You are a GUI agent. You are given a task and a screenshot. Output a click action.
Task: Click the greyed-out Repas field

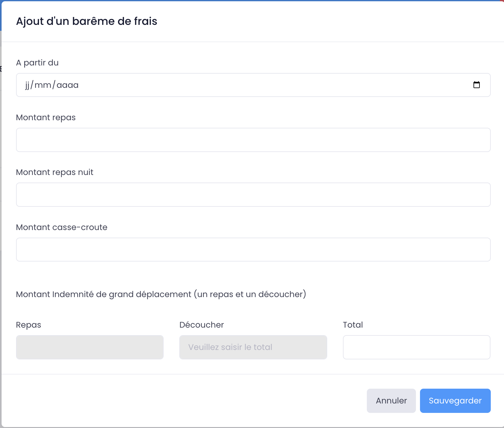pyautogui.click(x=90, y=347)
